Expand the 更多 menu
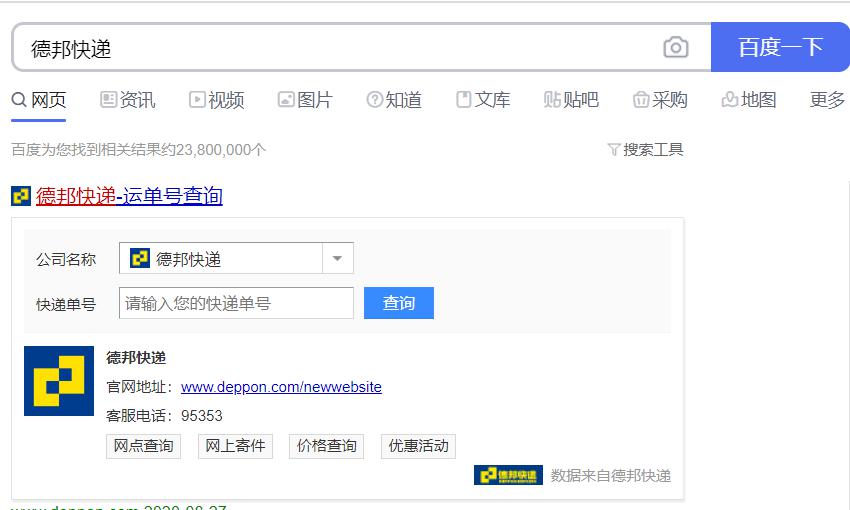This screenshot has width=850, height=510. [x=827, y=100]
